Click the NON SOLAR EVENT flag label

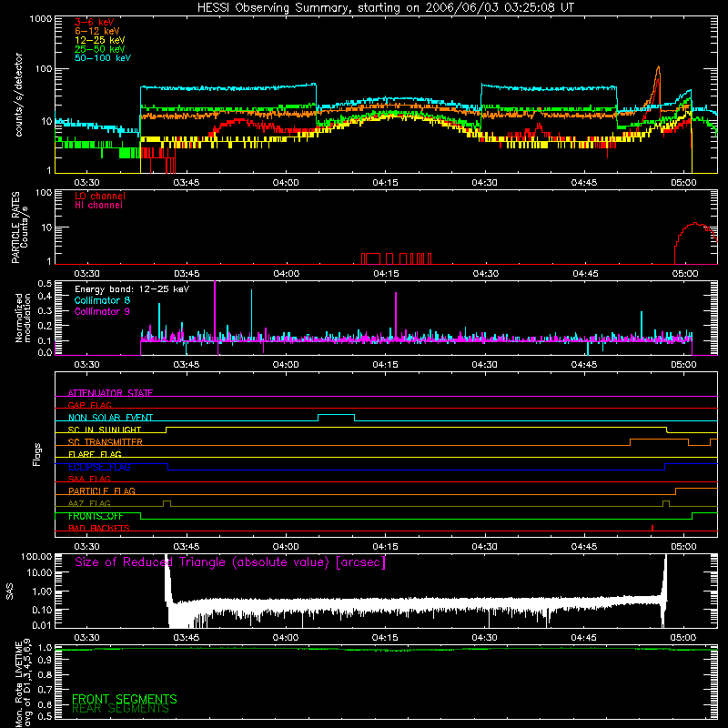tap(110, 418)
